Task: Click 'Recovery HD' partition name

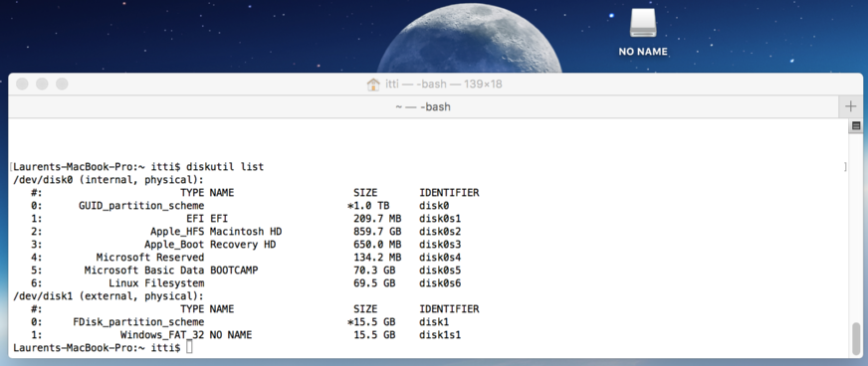Action: [243, 245]
